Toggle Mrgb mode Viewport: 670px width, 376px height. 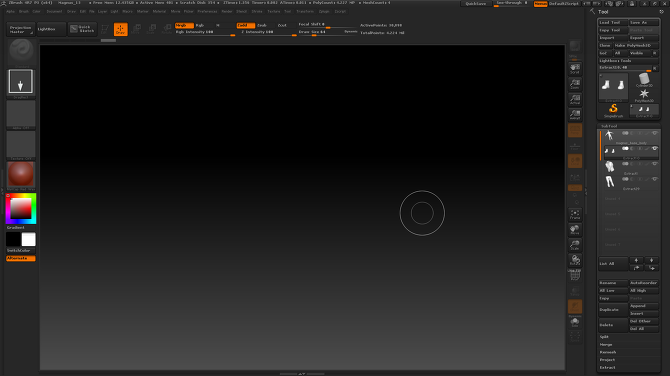(x=184, y=25)
